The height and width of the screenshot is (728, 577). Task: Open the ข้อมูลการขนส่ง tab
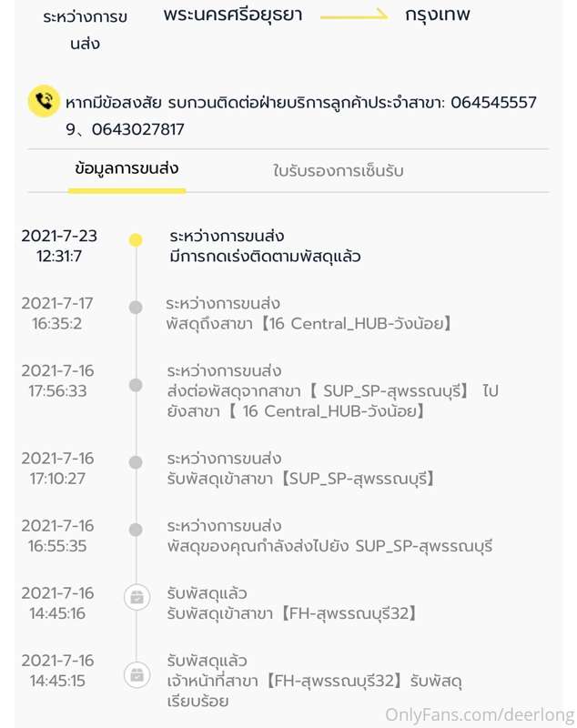(127, 169)
